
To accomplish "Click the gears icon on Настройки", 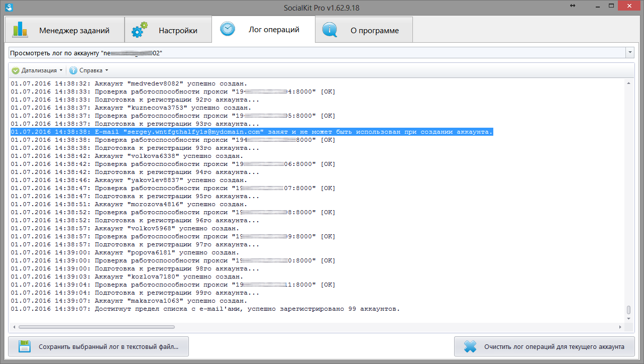I will (140, 30).
